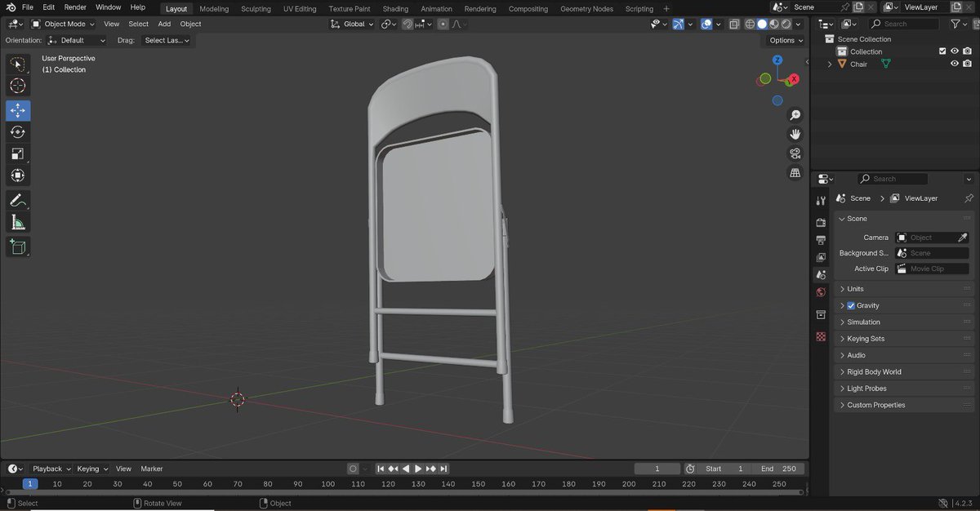This screenshot has height=511, width=980.
Task: Toggle snapping magnet
Action: click(407, 24)
